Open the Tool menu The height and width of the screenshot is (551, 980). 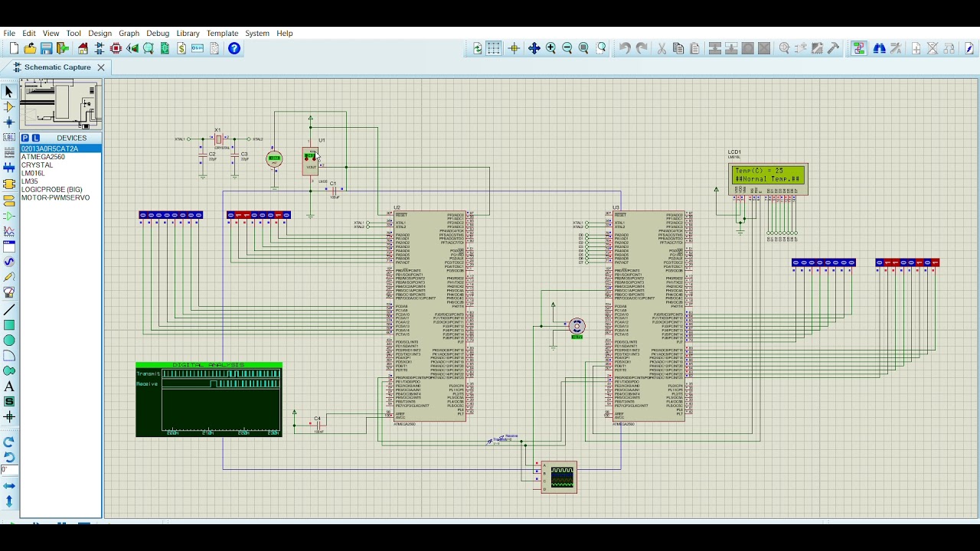[x=73, y=33]
